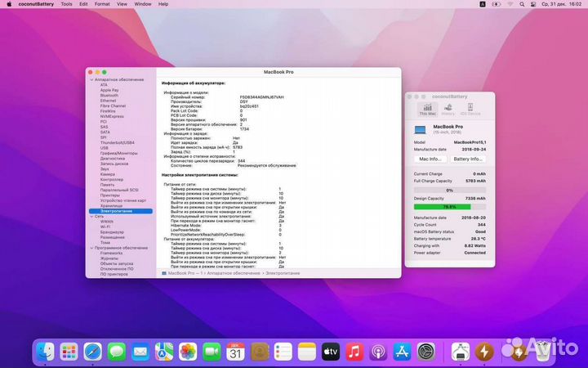This screenshot has height=368, width=588.
Task: Click the computer icon in the path bar
Action: point(164,273)
